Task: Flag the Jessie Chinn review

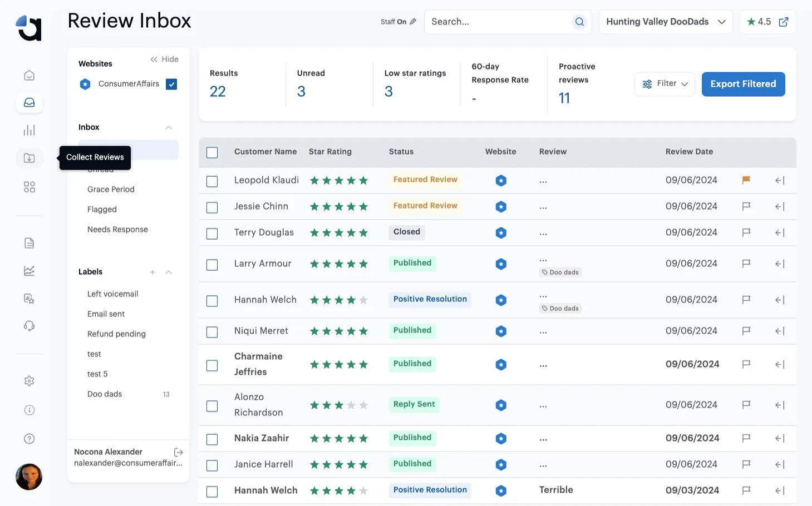Action: (x=746, y=206)
